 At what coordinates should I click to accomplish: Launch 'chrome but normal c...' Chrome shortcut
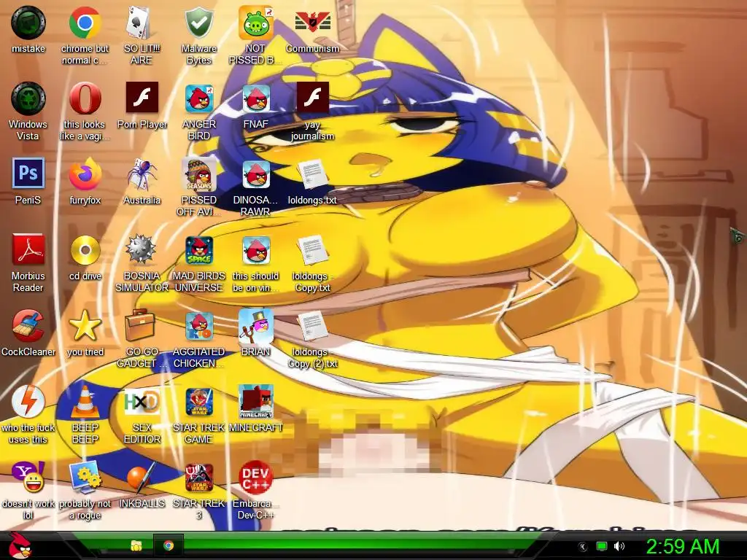[85, 23]
